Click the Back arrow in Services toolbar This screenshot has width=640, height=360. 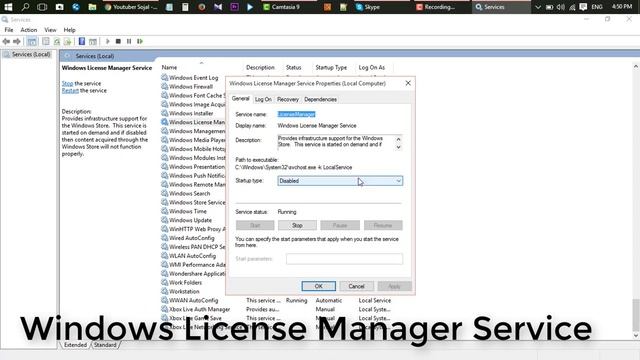point(6,41)
